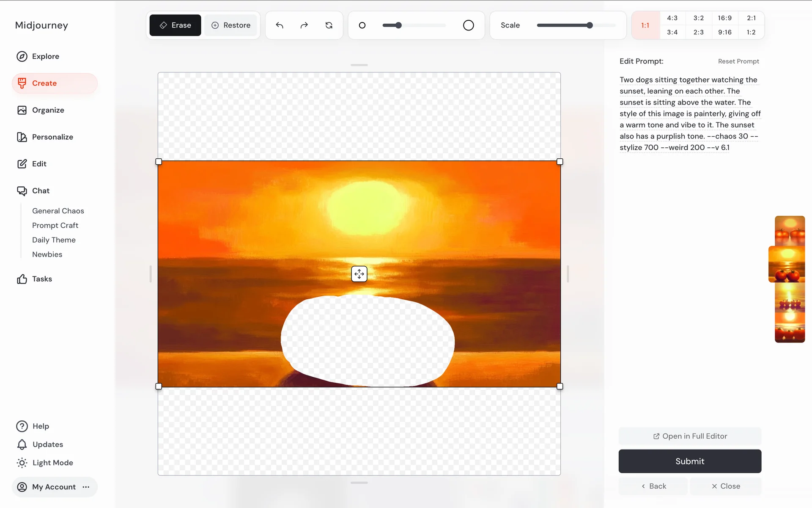Choose the 1:1 aspect ratio
The width and height of the screenshot is (812, 508).
click(645, 25)
